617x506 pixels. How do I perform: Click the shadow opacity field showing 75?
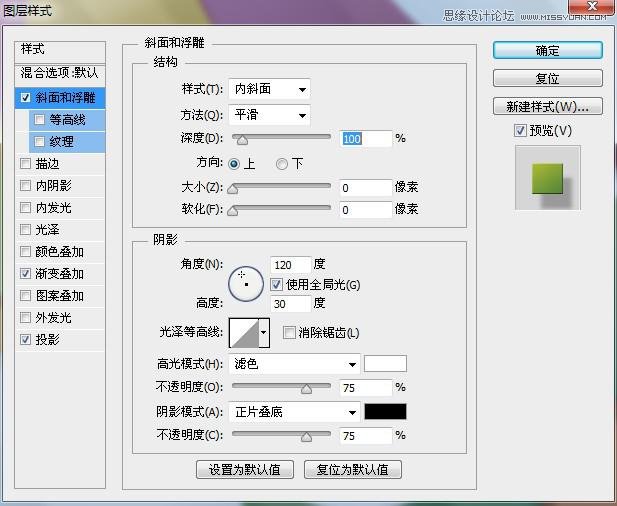[x=366, y=436]
